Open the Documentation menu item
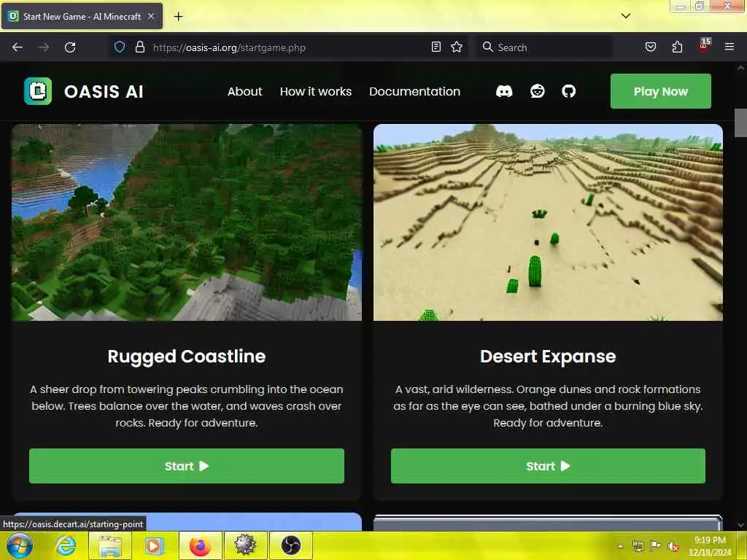The height and width of the screenshot is (560, 747). pos(414,91)
